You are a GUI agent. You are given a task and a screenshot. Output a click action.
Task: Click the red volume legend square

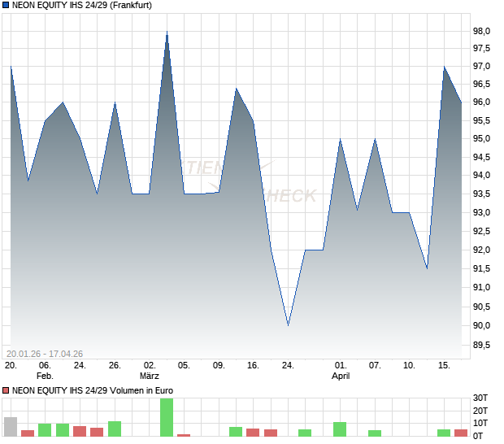click(x=6, y=390)
